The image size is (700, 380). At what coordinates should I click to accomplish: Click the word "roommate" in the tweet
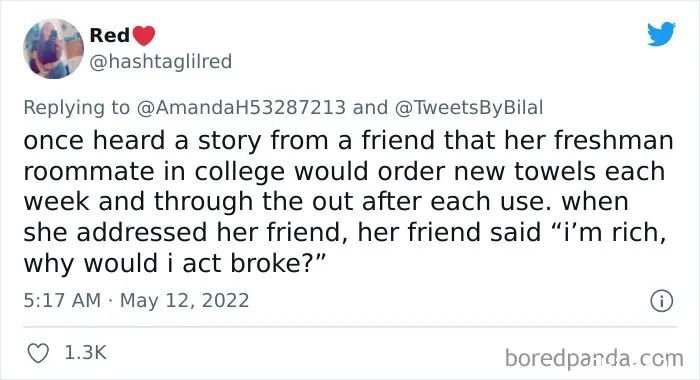89,172
